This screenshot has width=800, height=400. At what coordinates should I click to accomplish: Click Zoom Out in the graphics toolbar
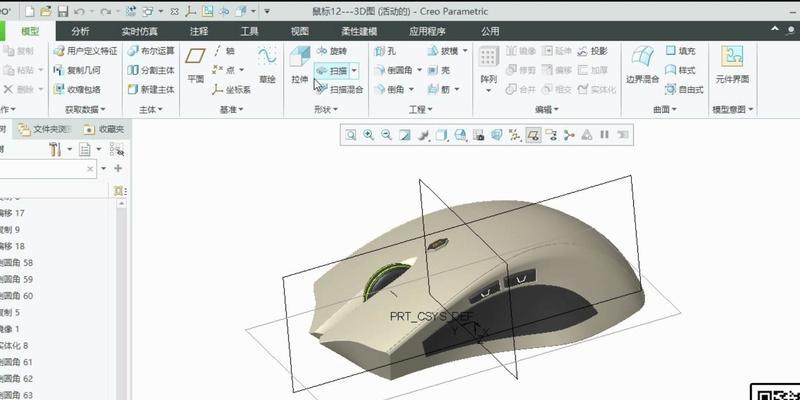pos(386,135)
